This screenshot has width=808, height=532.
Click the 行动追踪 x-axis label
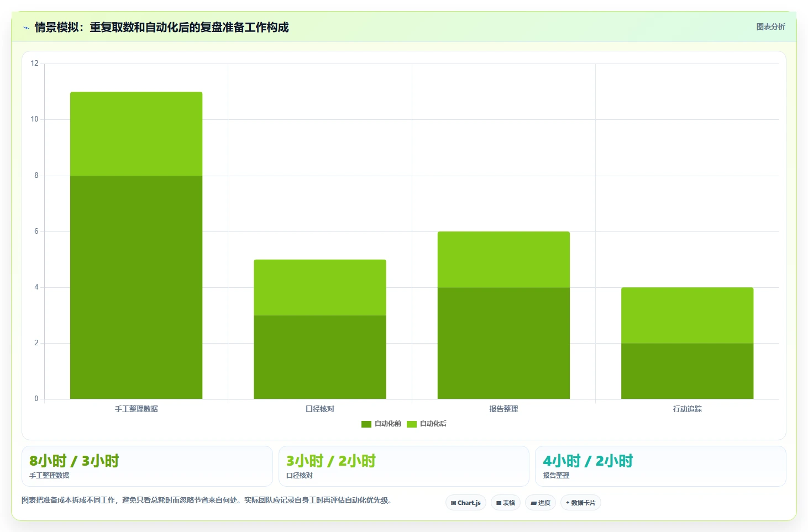coord(688,409)
